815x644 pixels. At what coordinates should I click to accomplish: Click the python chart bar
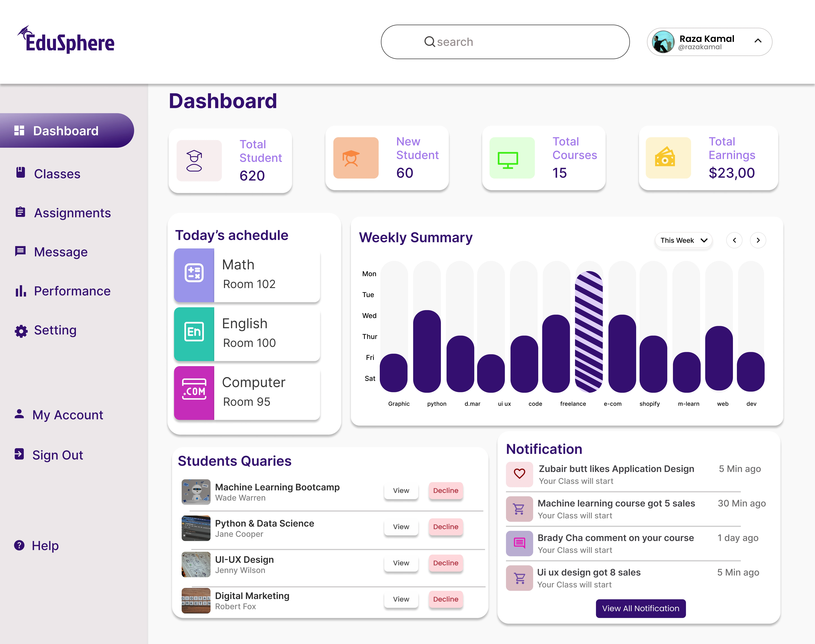[x=427, y=351]
